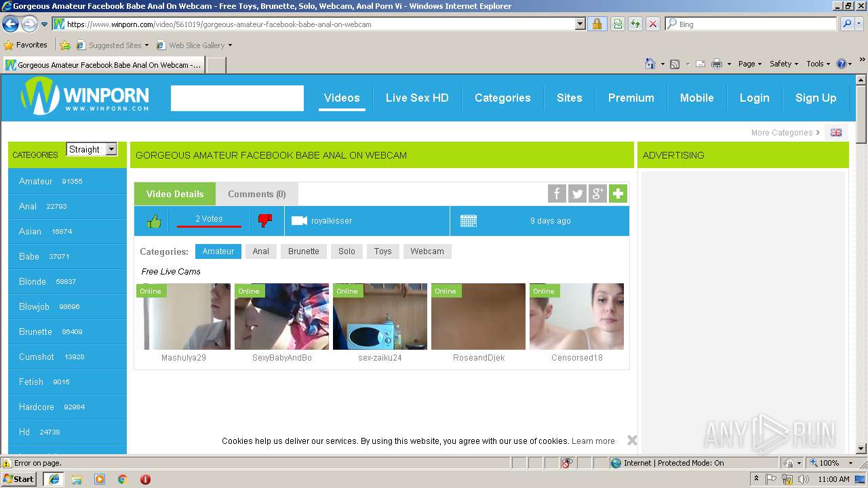
Task: Stop loading with the red X icon
Action: click(653, 24)
